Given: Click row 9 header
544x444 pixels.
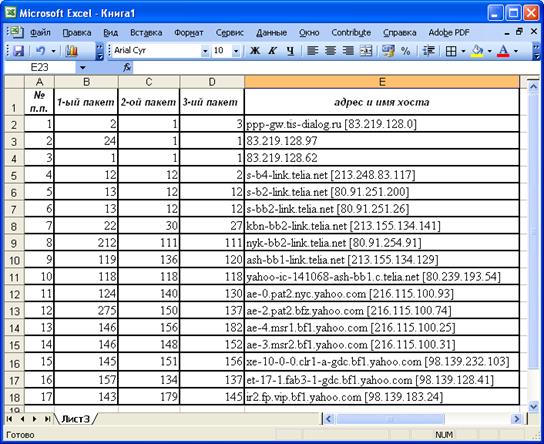Looking at the screenshot, I should pyautogui.click(x=14, y=243).
